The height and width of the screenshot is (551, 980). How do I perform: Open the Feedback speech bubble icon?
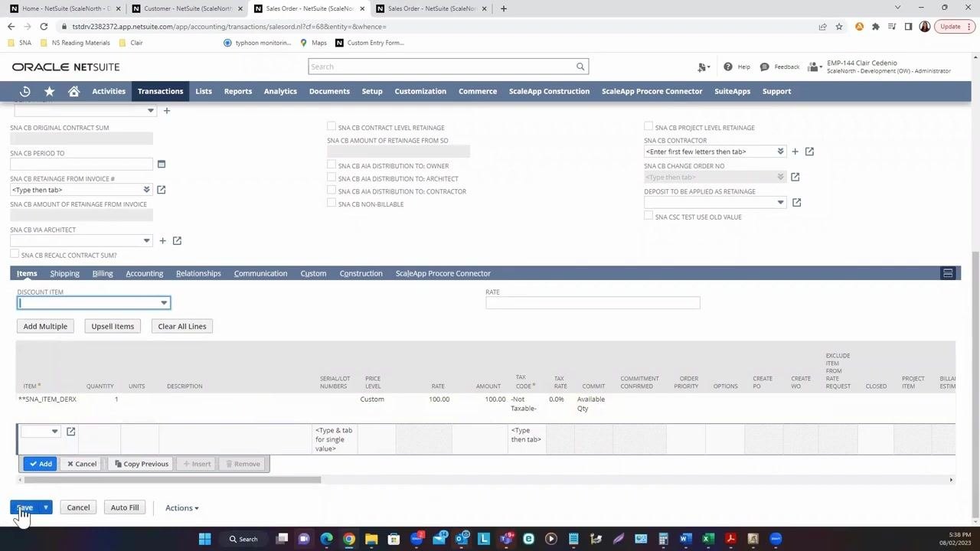coord(764,67)
